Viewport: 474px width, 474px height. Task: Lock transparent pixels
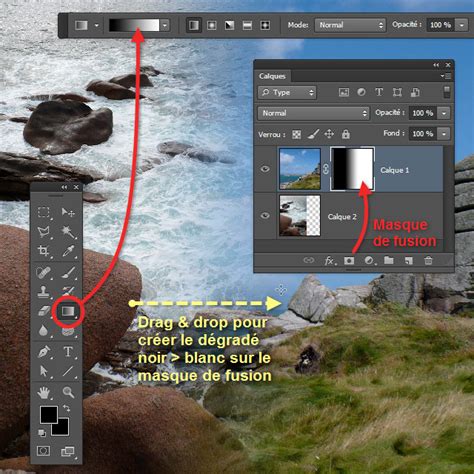click(296, 134)
